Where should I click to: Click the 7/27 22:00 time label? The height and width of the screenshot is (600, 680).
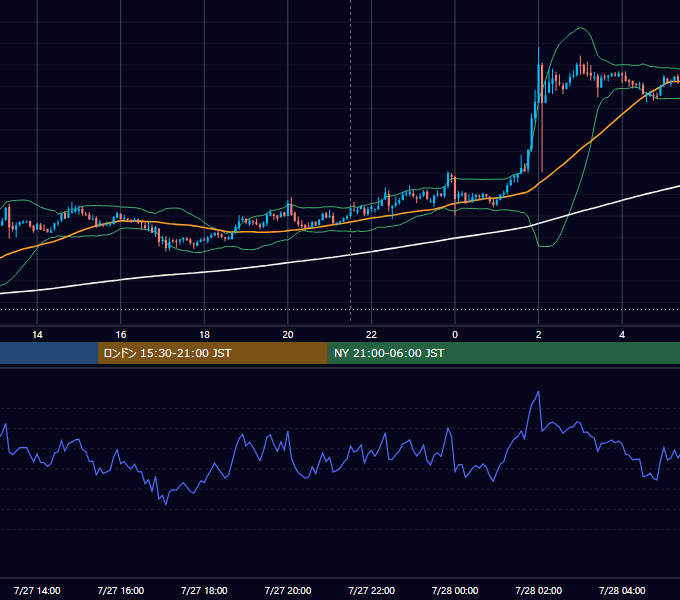click(371, 590)
